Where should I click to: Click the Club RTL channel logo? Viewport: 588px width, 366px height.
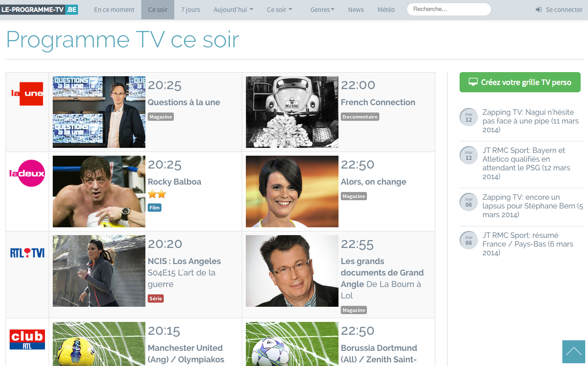(27, 339)
